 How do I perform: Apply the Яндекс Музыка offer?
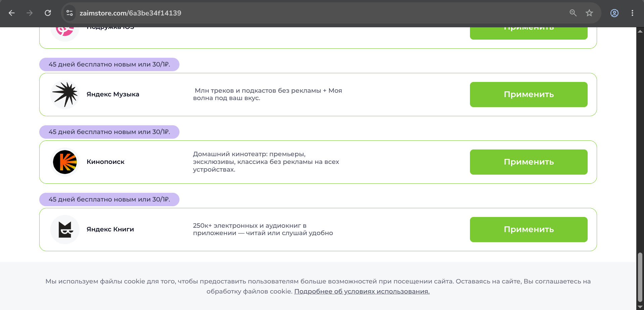pyautogui.click(x=529, y=94)
